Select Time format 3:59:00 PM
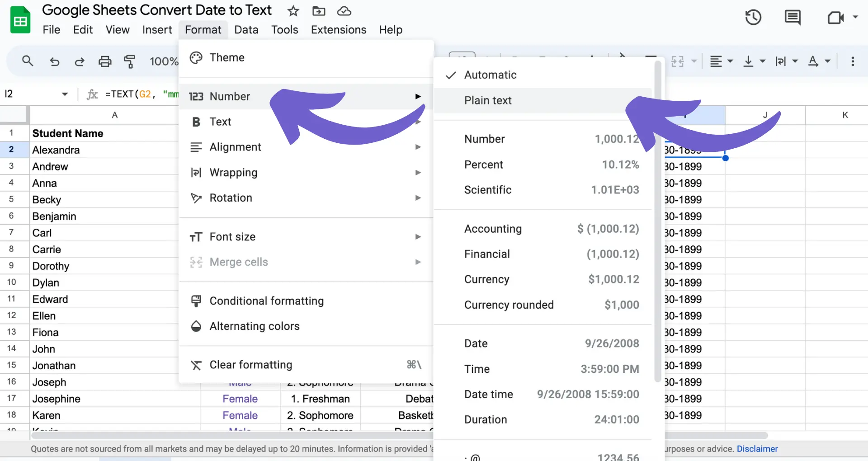The image size is (868, 461). [x=543, y=369]
